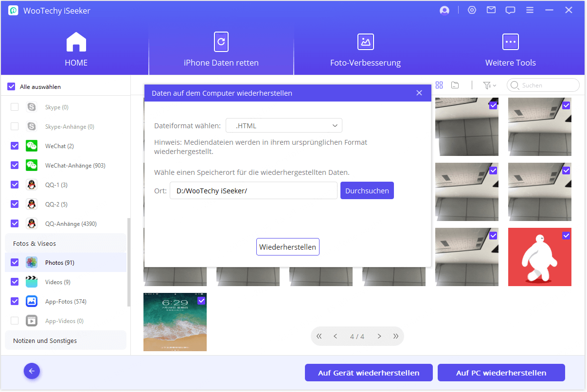The image size is (587, 392).
Task: Click the left sidebar vertical scrollbar
Action: click(128, 262)
